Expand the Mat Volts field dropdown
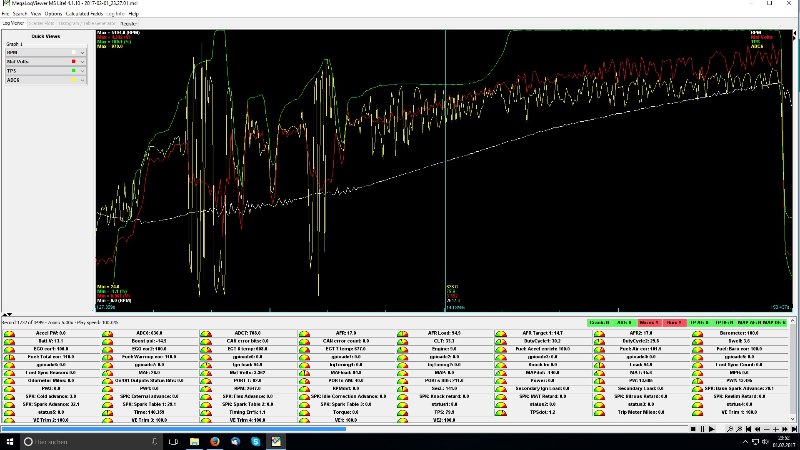 click(83, 60)
